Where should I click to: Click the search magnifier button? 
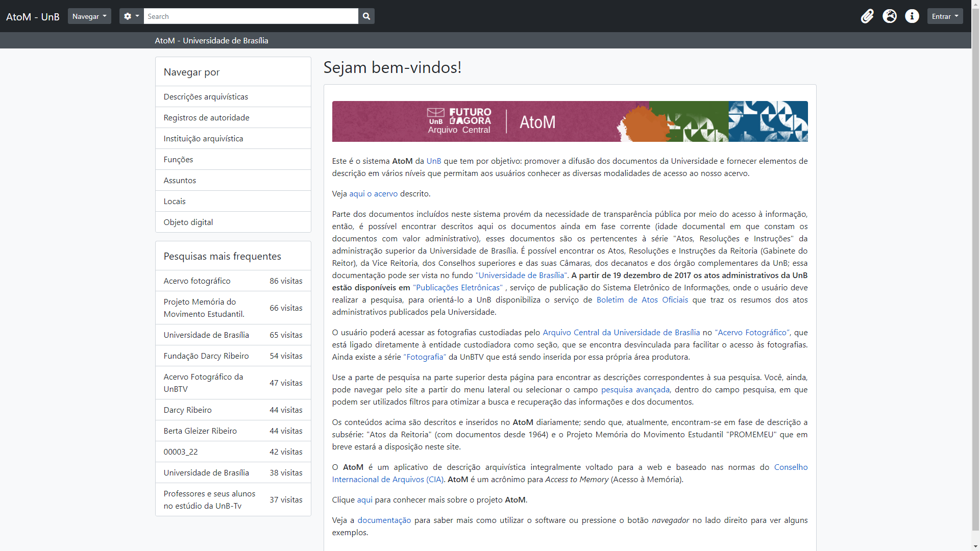click(x=366, y=16)
